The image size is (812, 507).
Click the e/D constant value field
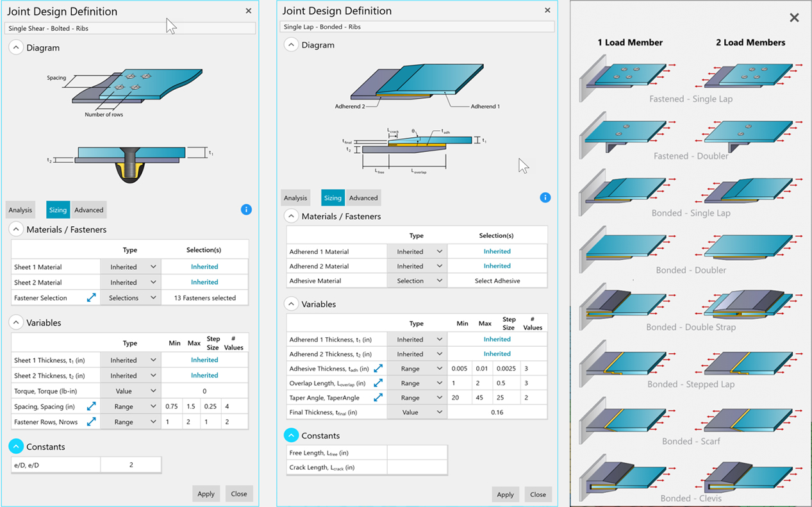click(x=131, y=465)
